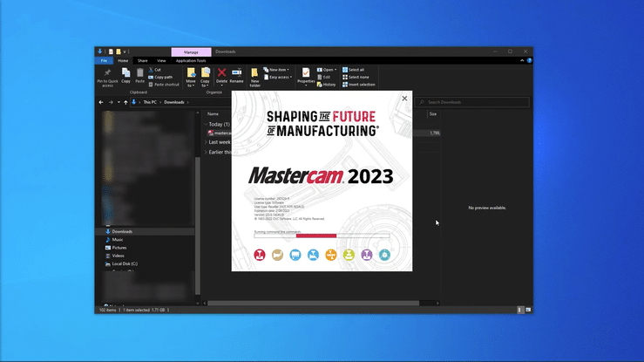Click the Paste shortcut command
The width and height of the screenshot is (644, 362).
tap(164, 85)
